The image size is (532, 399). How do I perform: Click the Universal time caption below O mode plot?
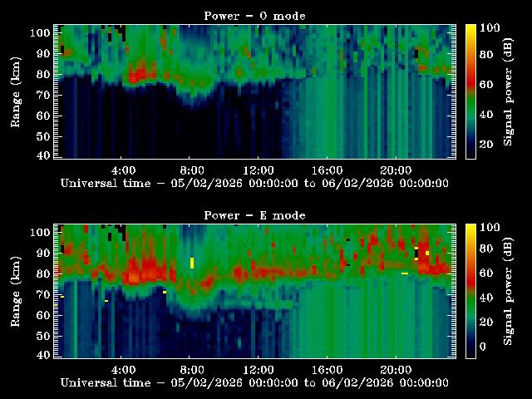click(x=254, y=183)
